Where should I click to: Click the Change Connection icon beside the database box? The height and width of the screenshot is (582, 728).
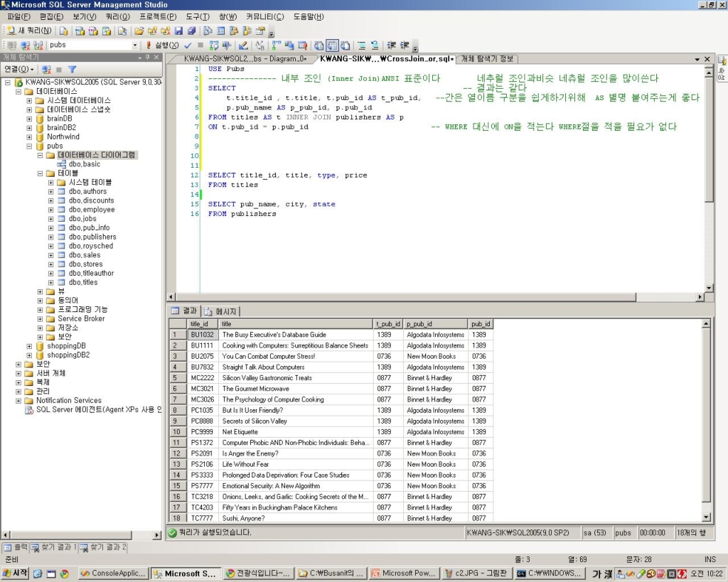tap(38, 45)
